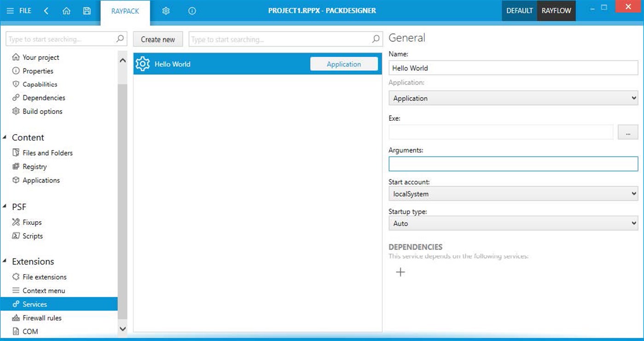
Task: Open Build options in the sidebar
Action: coord(42,112)
